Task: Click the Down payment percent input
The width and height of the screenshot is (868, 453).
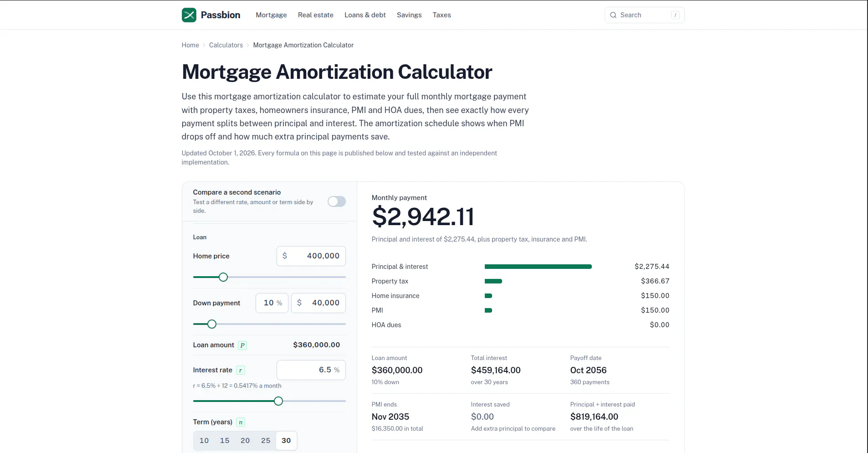Action: coord(272,303)
